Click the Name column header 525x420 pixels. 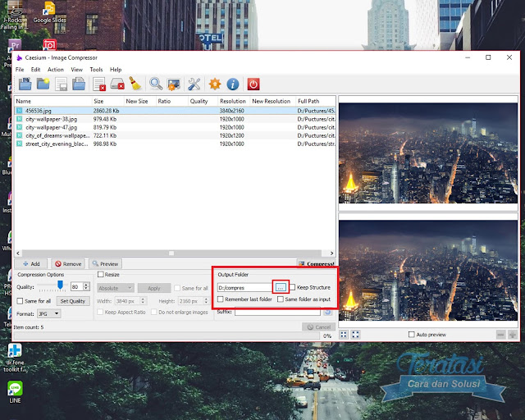52,101
